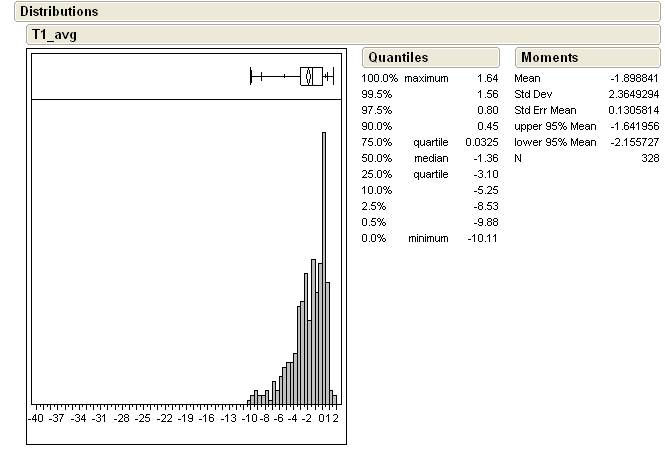Select the Std Err Mean value
665x452 pixels.
(634, 110)
